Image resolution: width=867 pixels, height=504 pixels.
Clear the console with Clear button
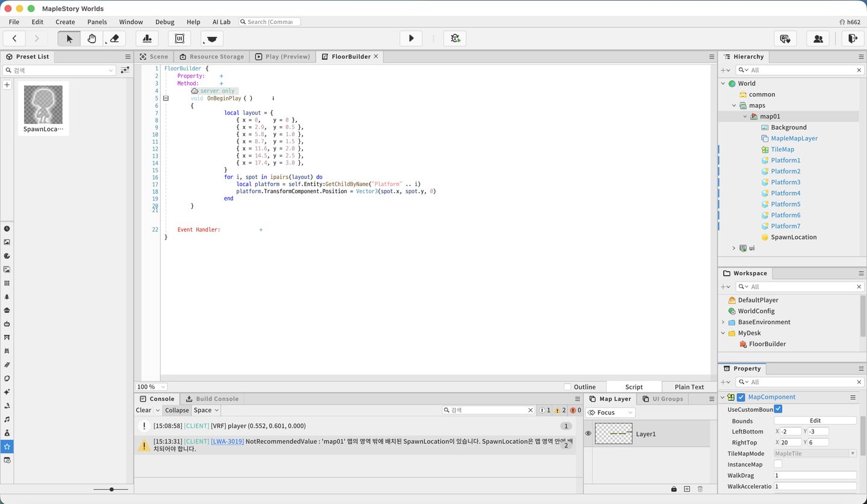tap(143, 410)
